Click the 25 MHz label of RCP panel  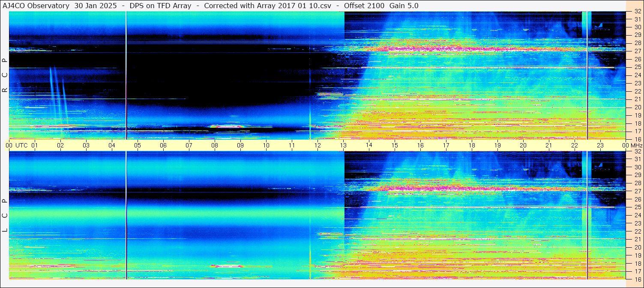coord(638,67)
